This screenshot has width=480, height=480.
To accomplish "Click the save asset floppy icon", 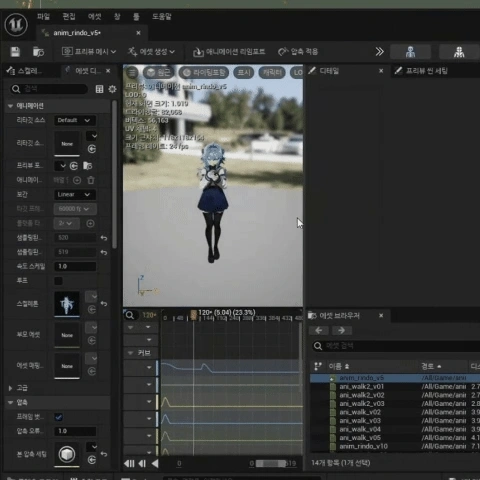I will (15, 52).
